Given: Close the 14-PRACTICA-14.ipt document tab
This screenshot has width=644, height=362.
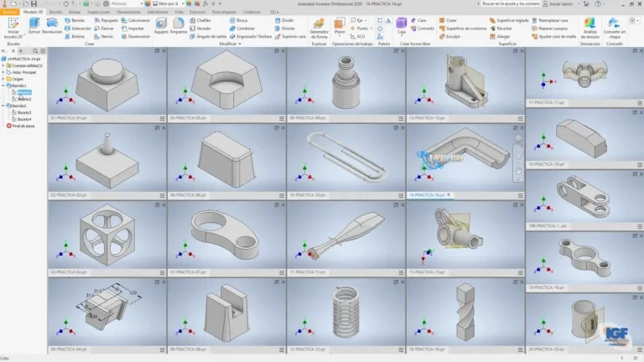Looking at the screenshot, I should 449,195.
